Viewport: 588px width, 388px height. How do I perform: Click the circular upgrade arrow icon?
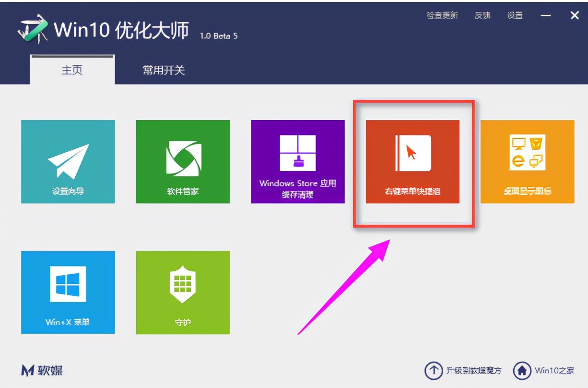point(434,370)
